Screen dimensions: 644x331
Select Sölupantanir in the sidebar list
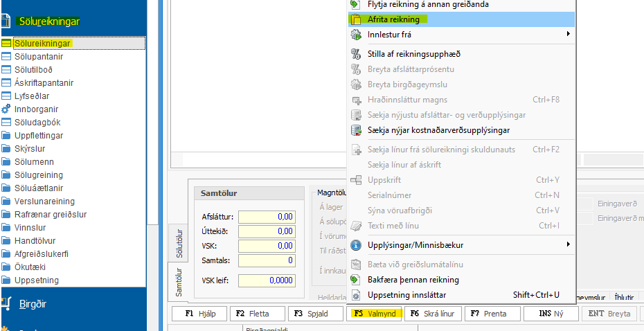tap(39, 57)
